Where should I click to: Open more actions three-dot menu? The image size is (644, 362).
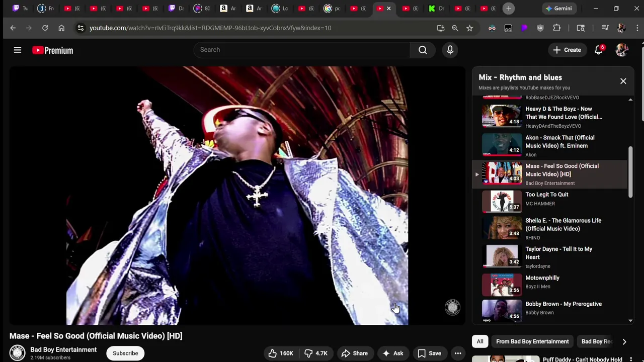click(458, 353)
